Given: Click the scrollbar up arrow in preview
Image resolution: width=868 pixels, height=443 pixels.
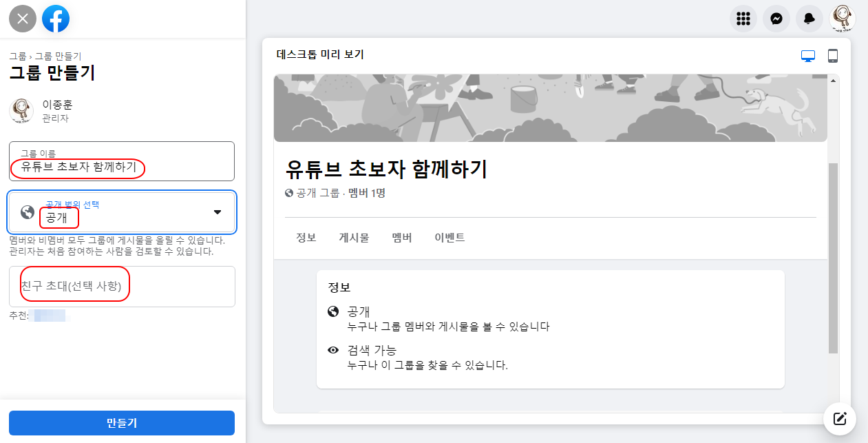Looking at the screenshot, I should click(x=833, y=81).
